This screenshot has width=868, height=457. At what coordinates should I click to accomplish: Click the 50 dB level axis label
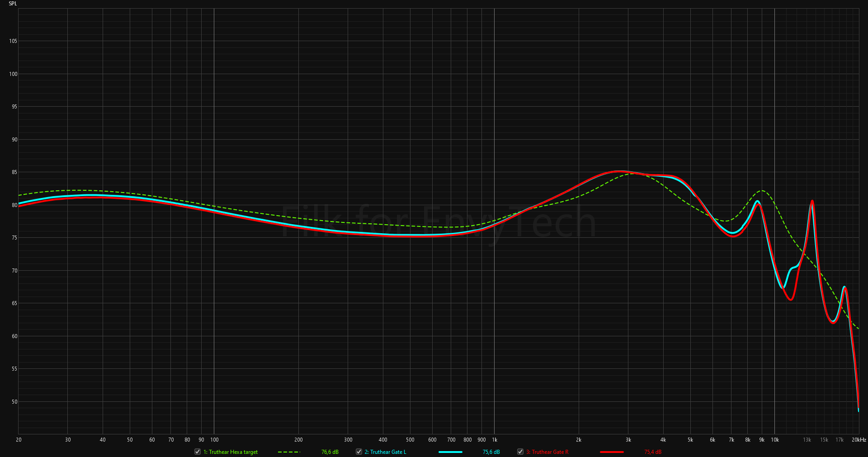coord(14,402)
